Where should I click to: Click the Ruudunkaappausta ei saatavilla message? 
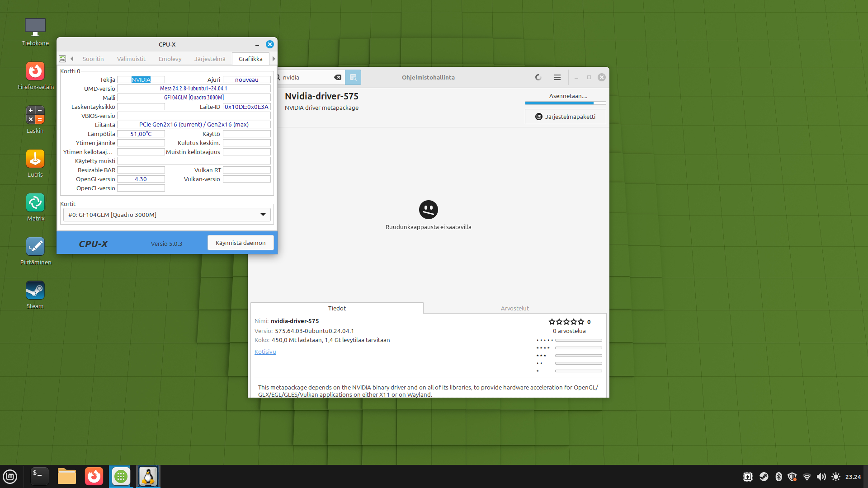click(x=428, y=227)
